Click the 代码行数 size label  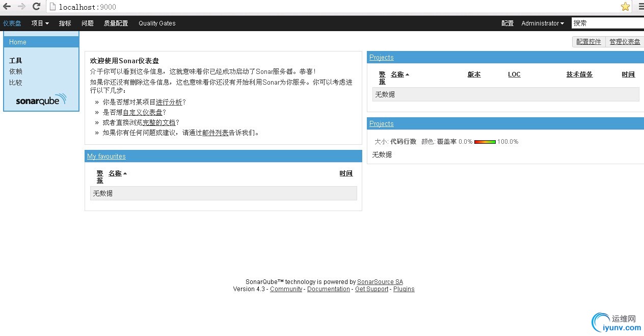tap(403, 142)
